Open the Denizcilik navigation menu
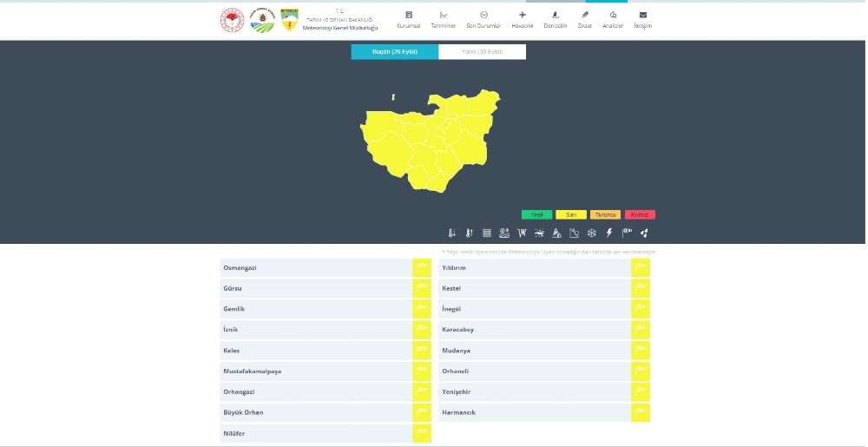Image resolution: width=868 pixels, height=447 pixels. click(556, 20)
